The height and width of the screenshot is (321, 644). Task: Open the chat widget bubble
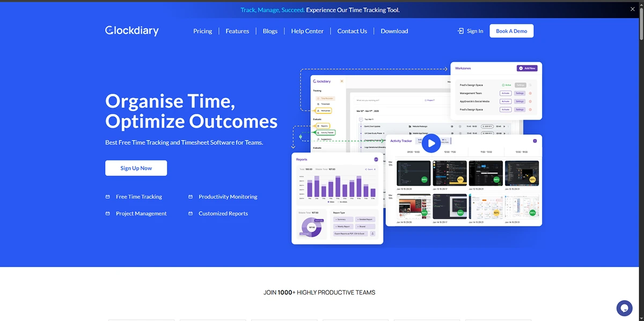click(x=624, y=308)
